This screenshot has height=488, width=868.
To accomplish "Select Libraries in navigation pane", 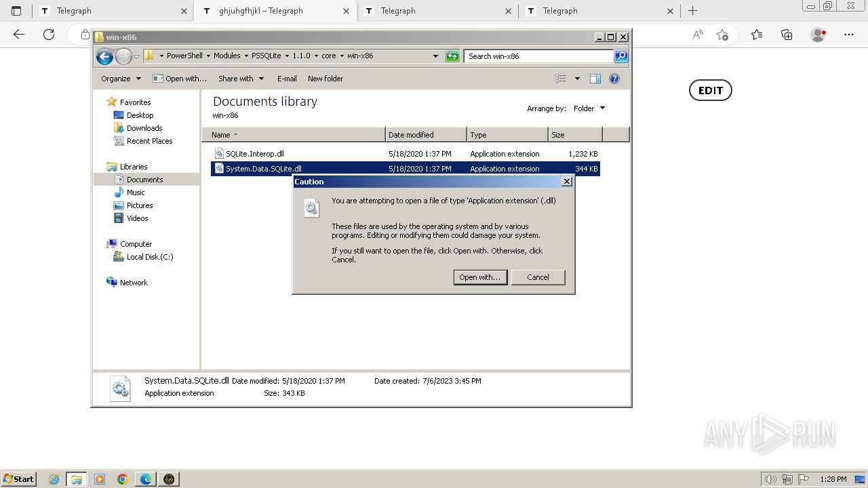I will coord(134,167).
